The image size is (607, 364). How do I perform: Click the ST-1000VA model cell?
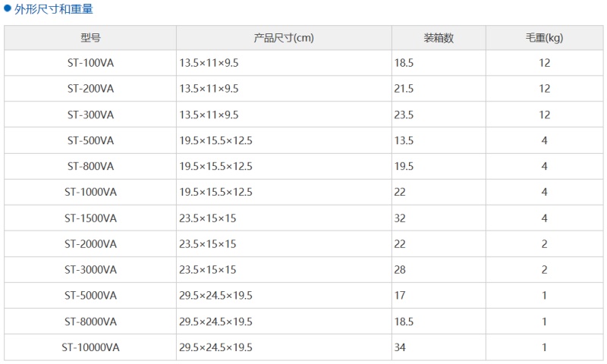[90, 192]
